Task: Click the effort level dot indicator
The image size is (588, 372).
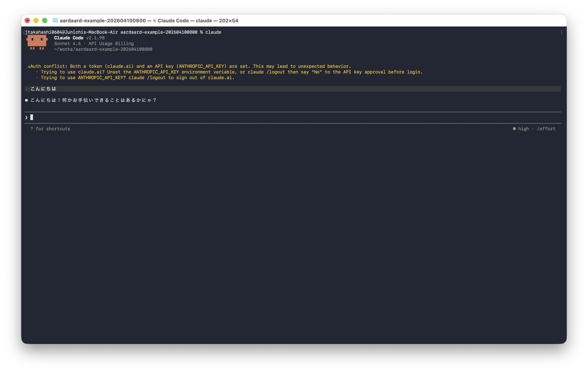Action: tap(514, 129)
